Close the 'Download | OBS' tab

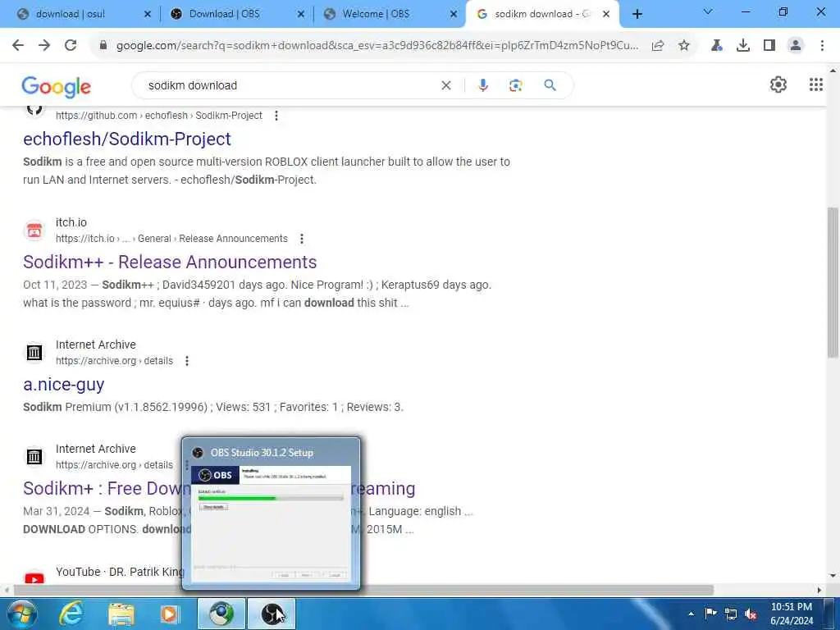(301, 15)
